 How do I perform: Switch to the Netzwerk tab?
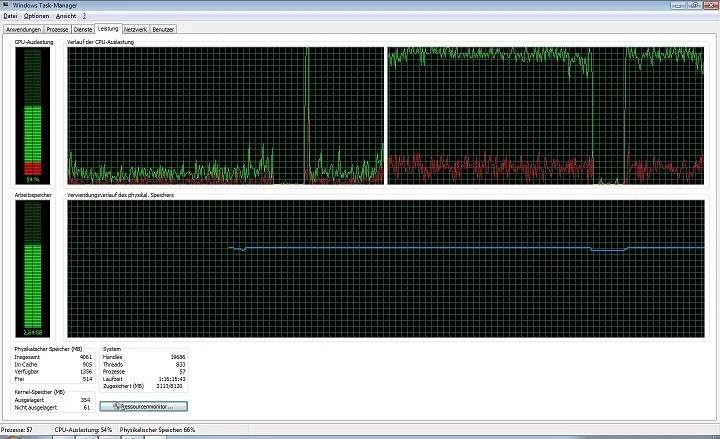tap(135, 29)
